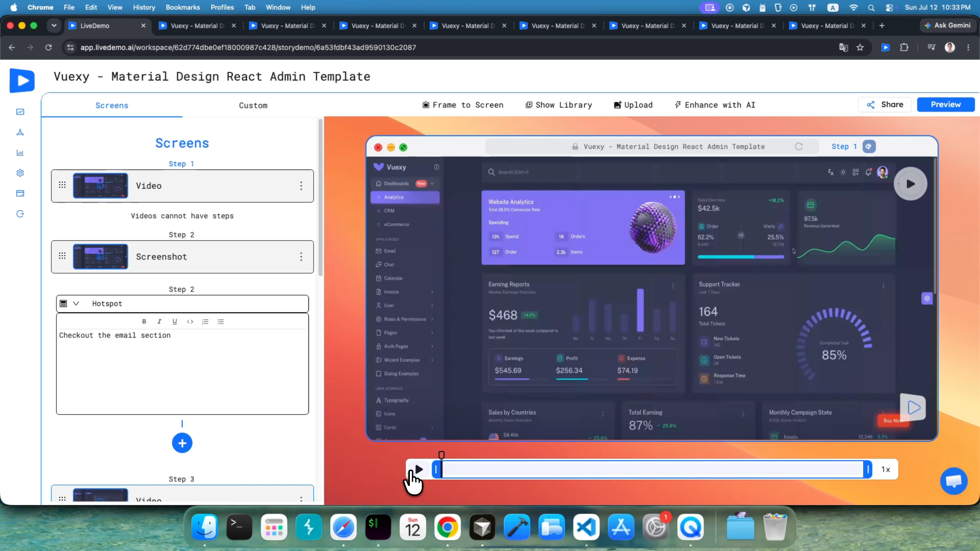This screenshot has height=551, width=980.
Task: Click the timeline marker above the track
Action: pyautogui.click(x=441, y=455)
